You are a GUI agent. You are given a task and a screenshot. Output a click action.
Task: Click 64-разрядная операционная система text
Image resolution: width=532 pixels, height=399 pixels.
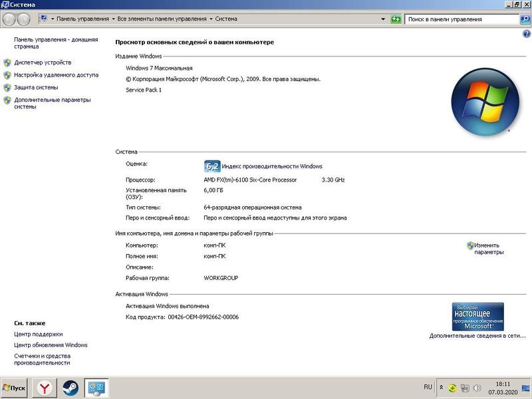click(x=253, y=207)
